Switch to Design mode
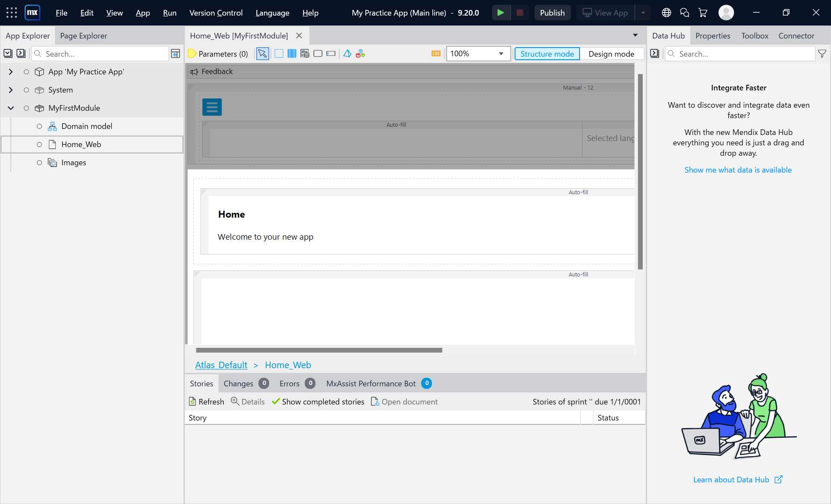This screenshot has width=831, height=504. click(x=611, y=54)
